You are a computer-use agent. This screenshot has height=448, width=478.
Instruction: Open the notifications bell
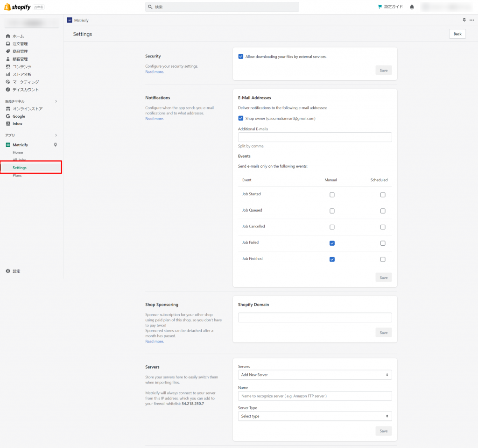[x=412, y=7]
